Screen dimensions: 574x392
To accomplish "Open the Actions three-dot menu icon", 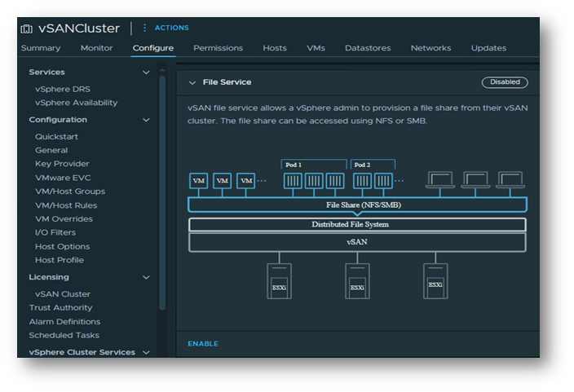I will [x=144, y=28].
